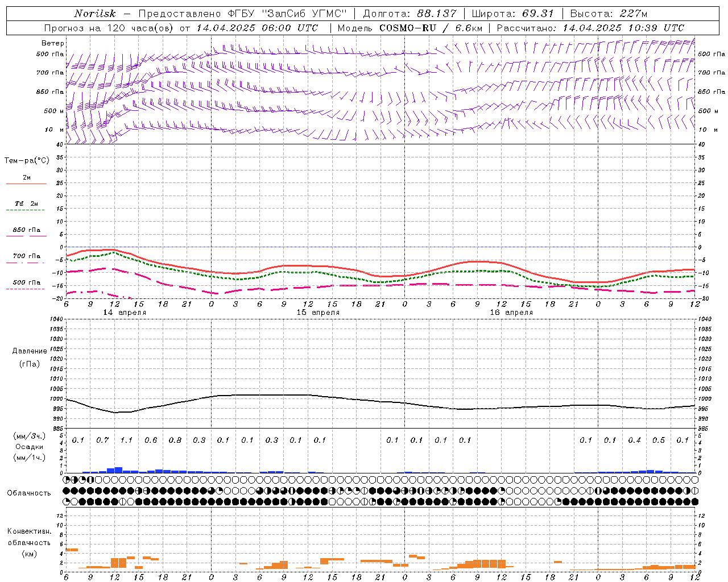Click the 0.6 precipitation value

151,440
